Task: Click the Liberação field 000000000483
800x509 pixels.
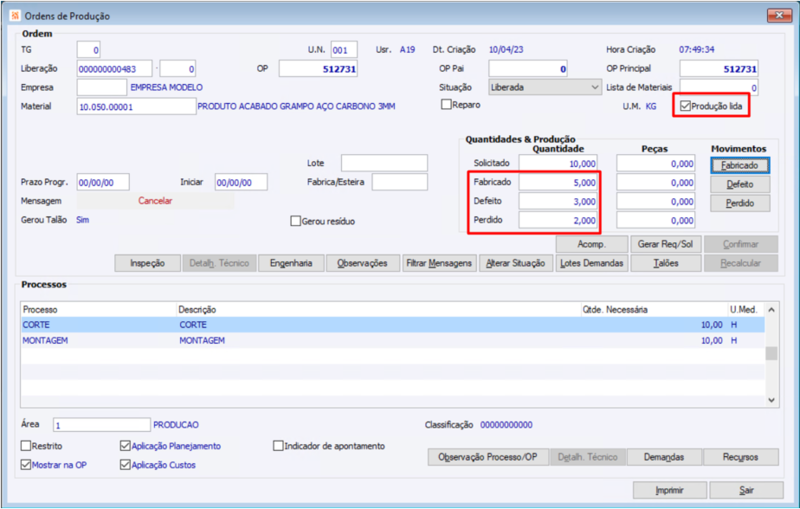Action: click(x=114, y=69)
